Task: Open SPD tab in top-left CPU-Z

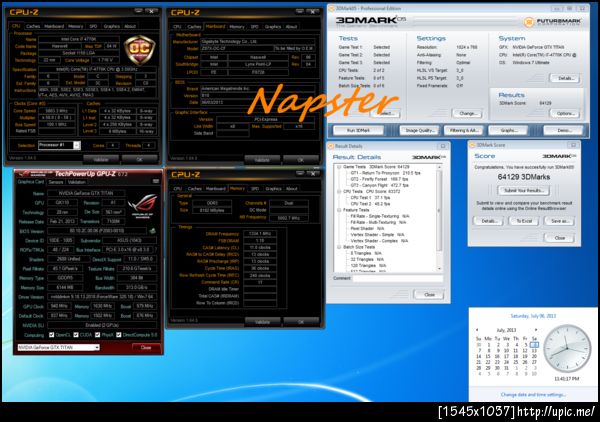Action: point(93,26)
